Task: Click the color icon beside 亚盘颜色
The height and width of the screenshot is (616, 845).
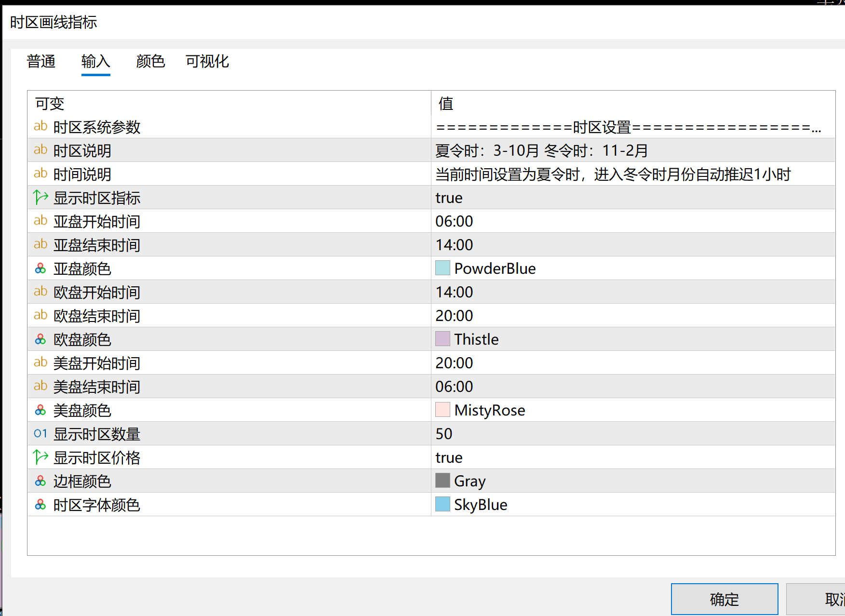Action: [40, 268]
